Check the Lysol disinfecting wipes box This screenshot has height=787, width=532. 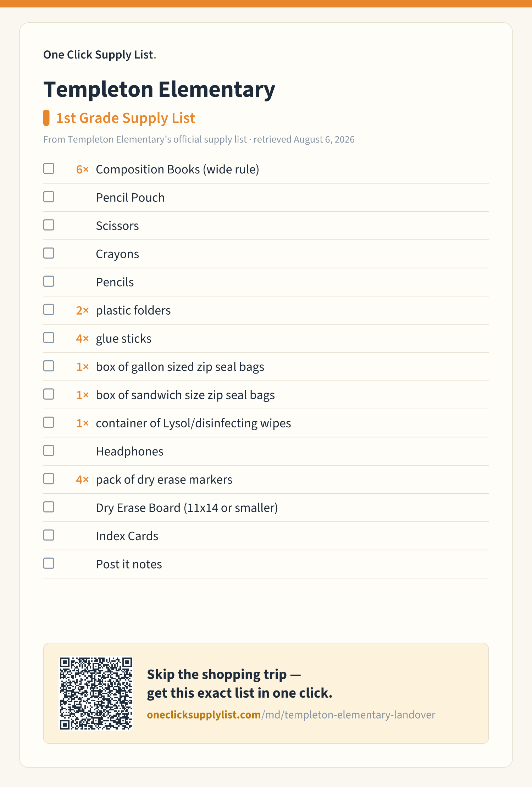49,422
